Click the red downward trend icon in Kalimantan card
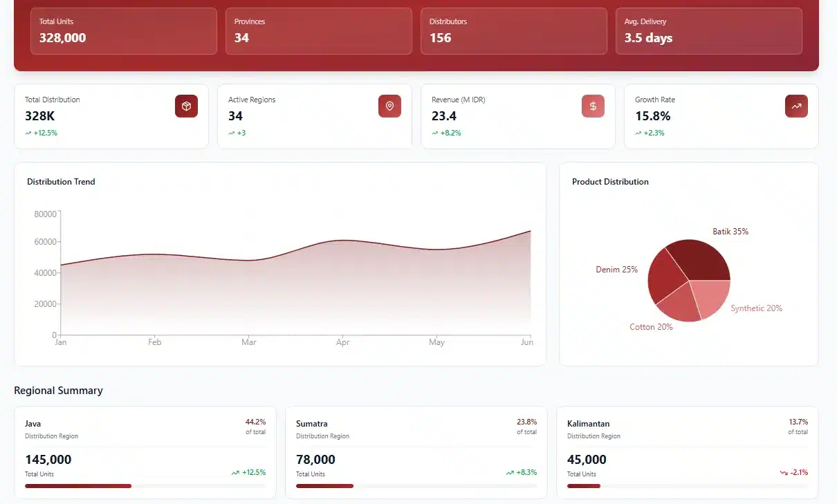The height and width of the screenshot is (504, 837). tap(784, 473)
